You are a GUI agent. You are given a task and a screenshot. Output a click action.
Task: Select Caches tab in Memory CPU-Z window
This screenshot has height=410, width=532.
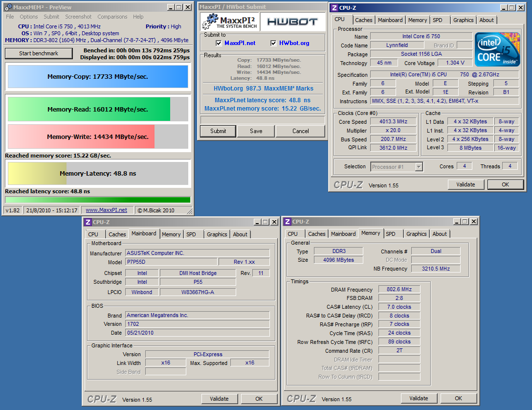(x=317, y=234)
